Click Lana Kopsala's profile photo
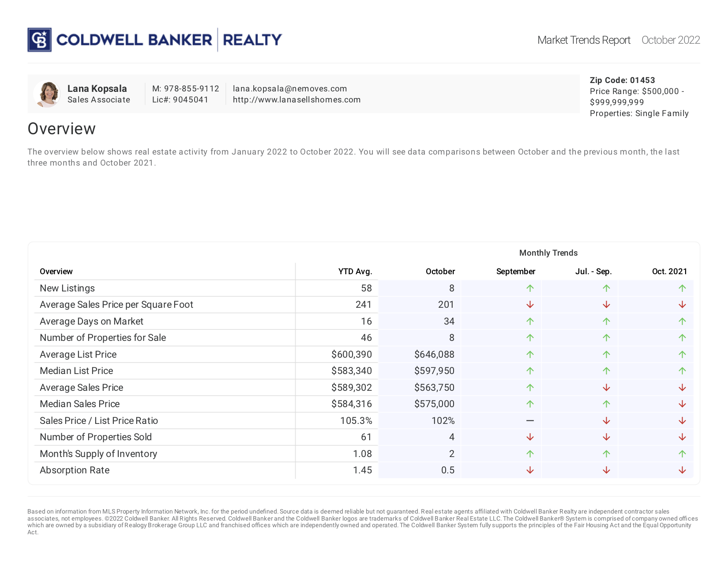The width and height of the screenshot is (728, 563). coord(47,94)
